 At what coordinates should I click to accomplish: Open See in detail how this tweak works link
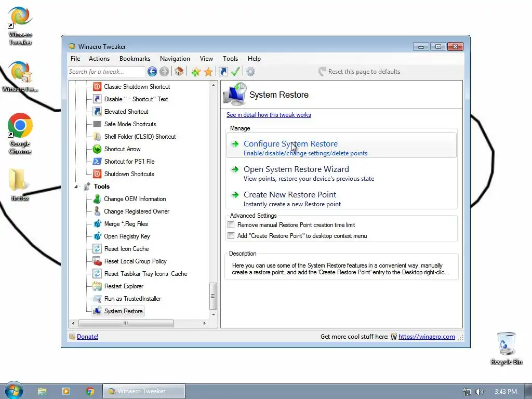tap(269, 115)
